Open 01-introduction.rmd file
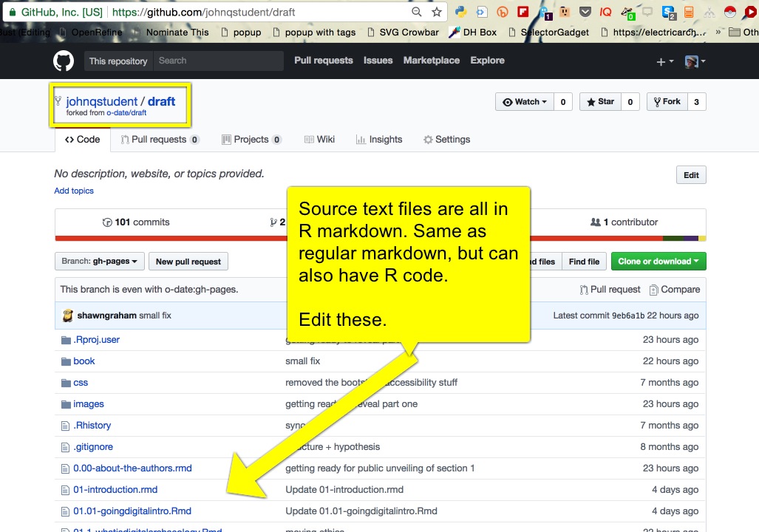The image size is (759, 532). 115,489
